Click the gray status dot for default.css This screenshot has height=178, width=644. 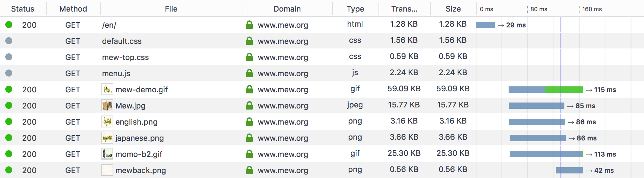tap(9, 41)
